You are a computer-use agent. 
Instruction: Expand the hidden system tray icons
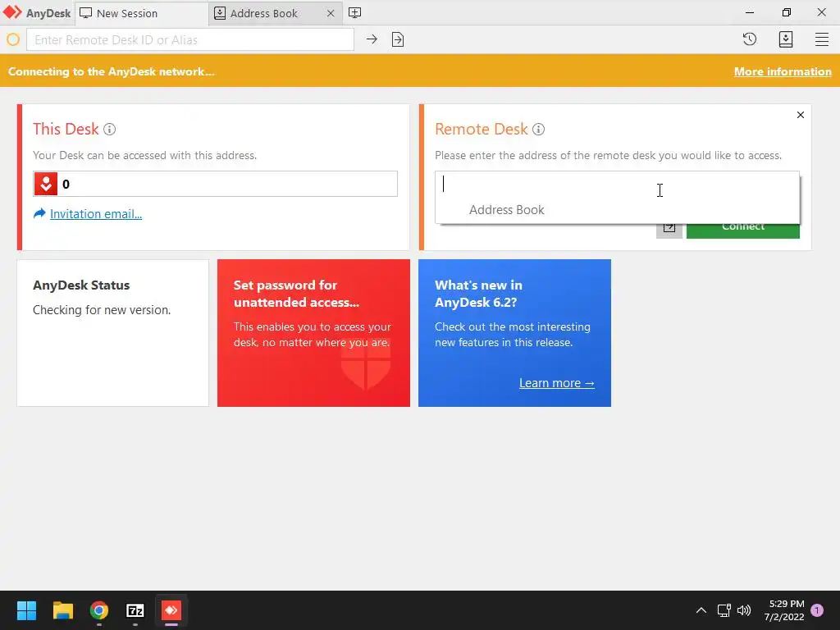(701, 610)
